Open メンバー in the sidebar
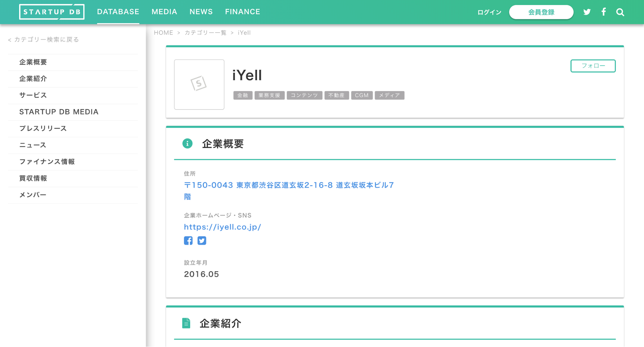This screenshot has height=347, width=644. click(73, 195)
